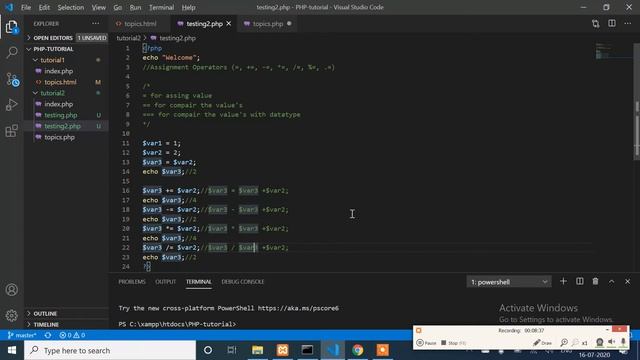Add a new terminal with the plus icon
The height and width of the screenshot is (360, 640).
click(563, 281)
